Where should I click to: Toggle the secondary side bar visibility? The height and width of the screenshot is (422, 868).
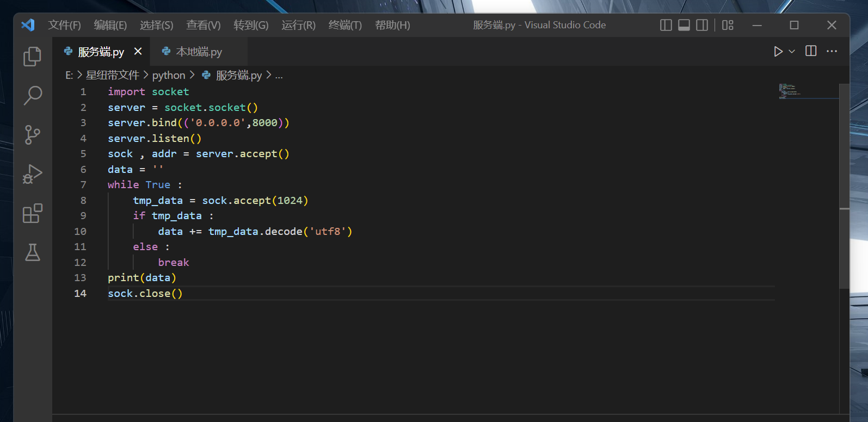click(x=702, y=25)
